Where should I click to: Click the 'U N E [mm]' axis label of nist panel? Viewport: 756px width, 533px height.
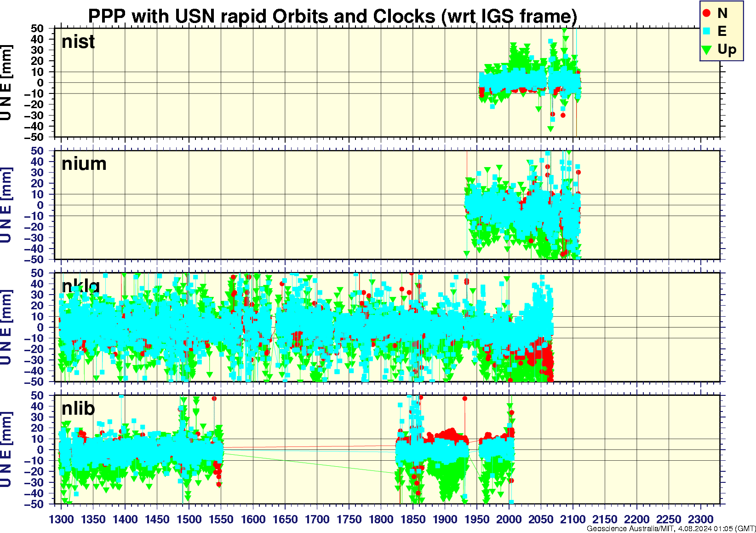pyautogui.click(x=6, y=83)
